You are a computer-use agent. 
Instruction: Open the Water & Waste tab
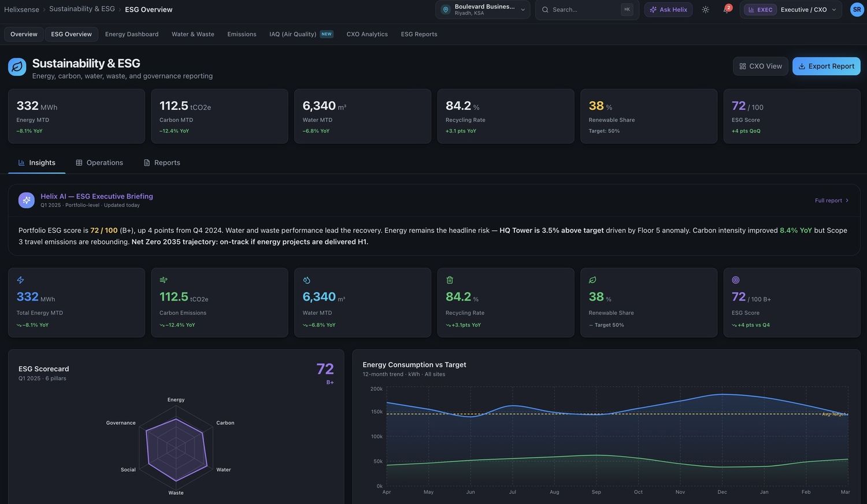pos(193,34)
